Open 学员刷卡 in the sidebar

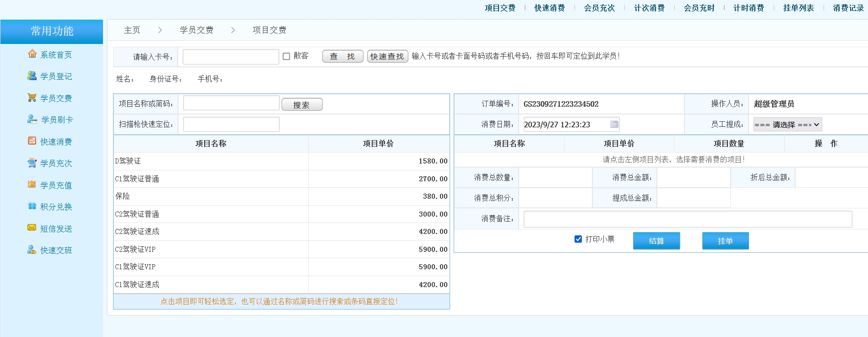57,120
